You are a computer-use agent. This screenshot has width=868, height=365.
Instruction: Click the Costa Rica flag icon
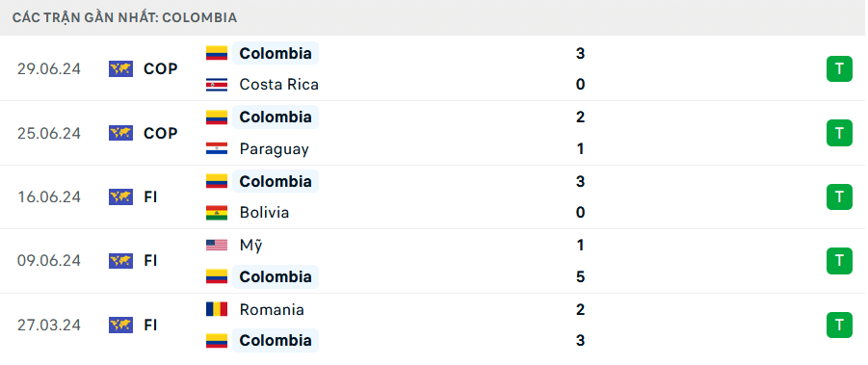coord(217,85)
